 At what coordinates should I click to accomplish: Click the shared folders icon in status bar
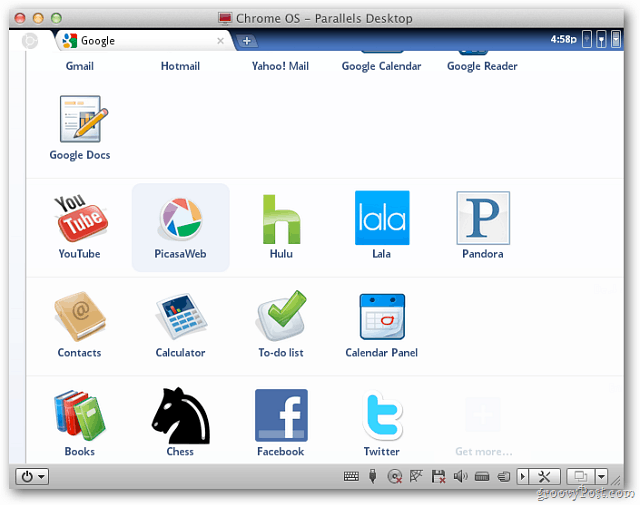click(x=504, y=476)
